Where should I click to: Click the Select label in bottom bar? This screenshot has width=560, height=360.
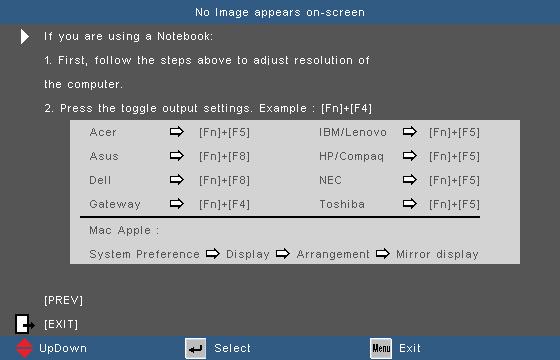(x=232, y=348)
